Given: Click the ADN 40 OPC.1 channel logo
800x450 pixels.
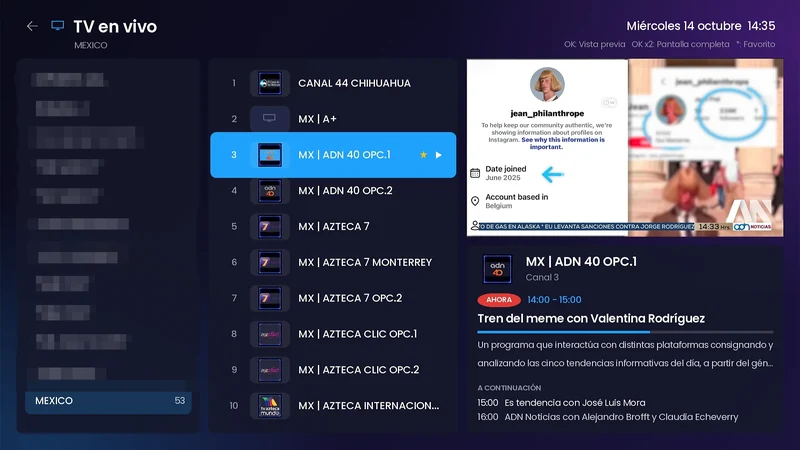Looking at the screenshot, I should 269,155.
